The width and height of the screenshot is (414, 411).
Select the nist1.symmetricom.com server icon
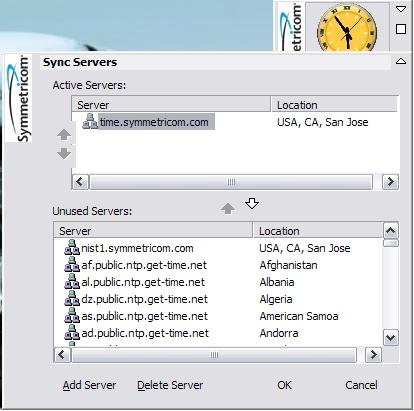pos(72,248)
